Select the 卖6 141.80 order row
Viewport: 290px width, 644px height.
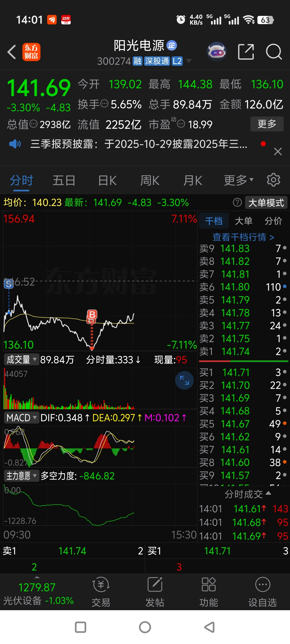click(243, 287)
